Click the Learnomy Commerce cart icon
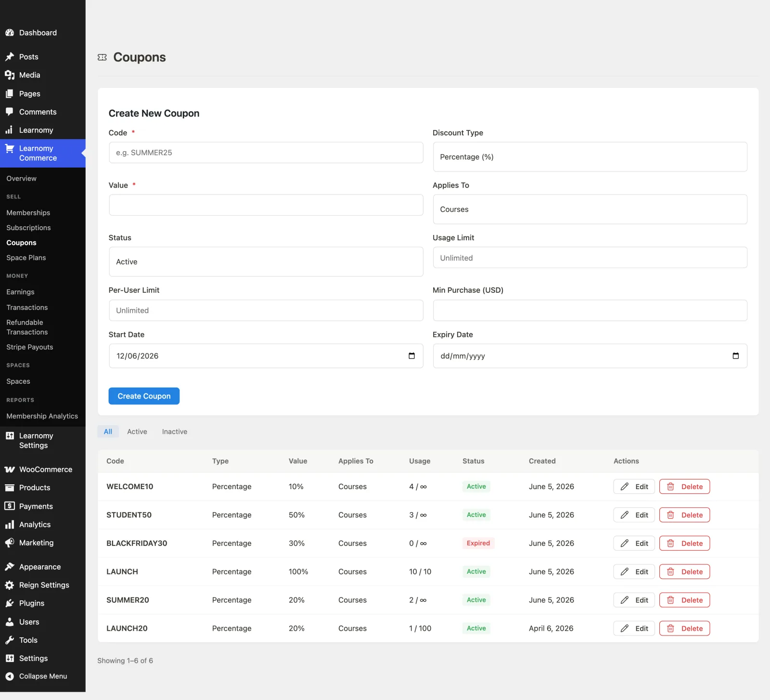770x700 pixels. coord(10,149)
